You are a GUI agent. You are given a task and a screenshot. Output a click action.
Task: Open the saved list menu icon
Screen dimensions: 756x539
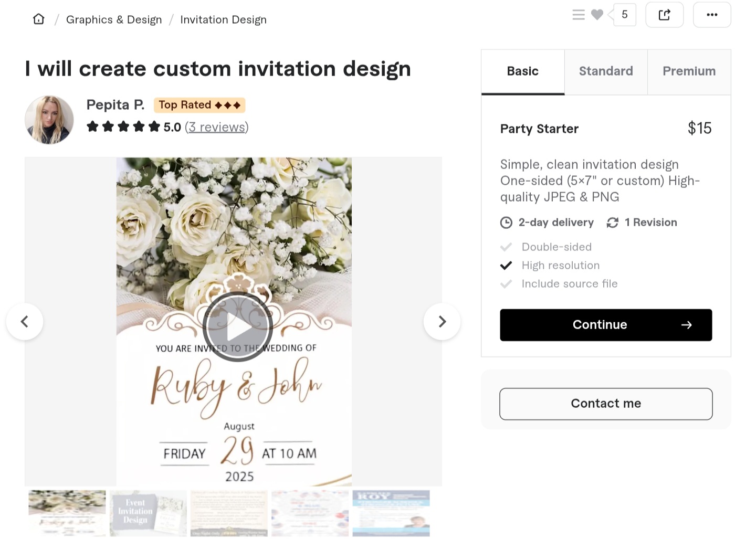pos(578,15)
